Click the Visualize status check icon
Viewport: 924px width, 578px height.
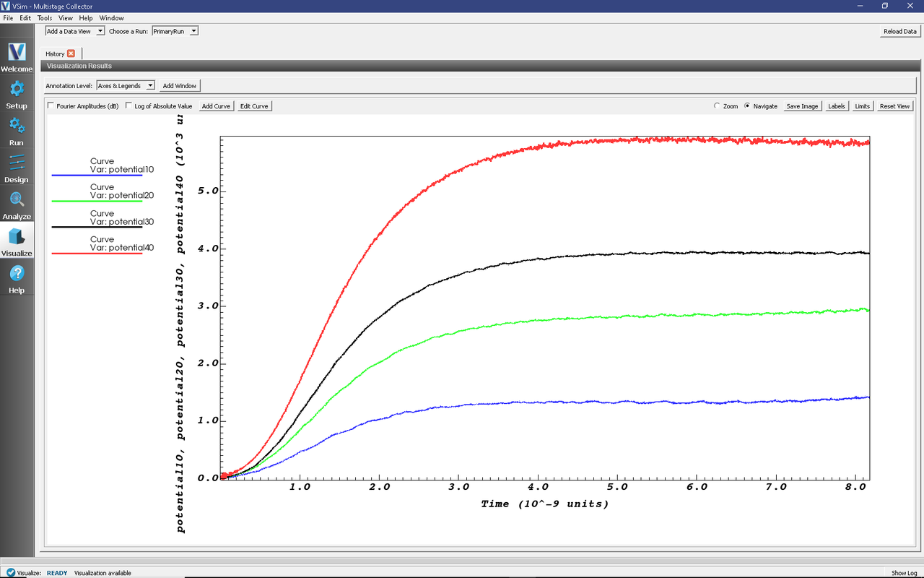coord(10,573)
